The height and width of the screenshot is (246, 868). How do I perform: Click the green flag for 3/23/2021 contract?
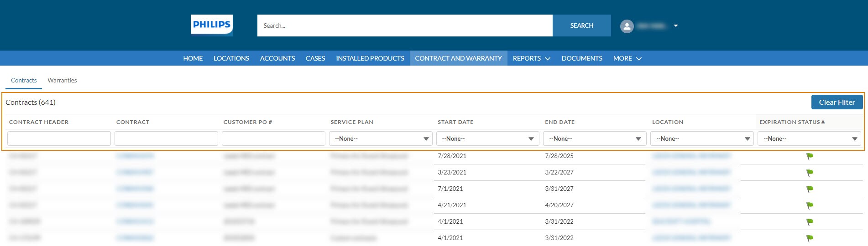(x=810, y=173)
